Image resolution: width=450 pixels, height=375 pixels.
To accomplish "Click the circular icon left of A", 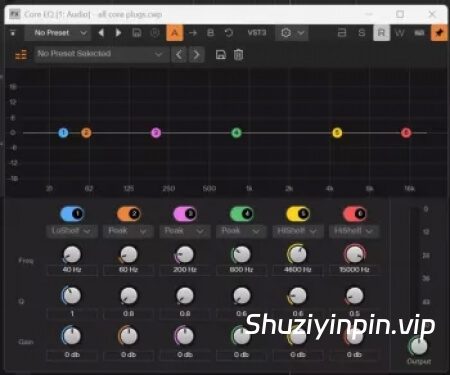I will (155, 33).
